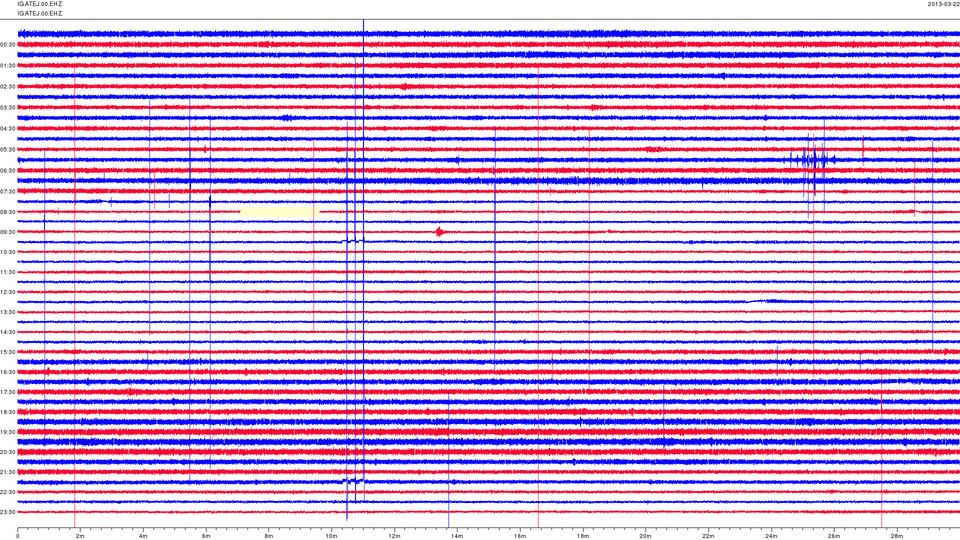Select the 24m axis tick label
The image size is (960, 540).
[771, 536]
